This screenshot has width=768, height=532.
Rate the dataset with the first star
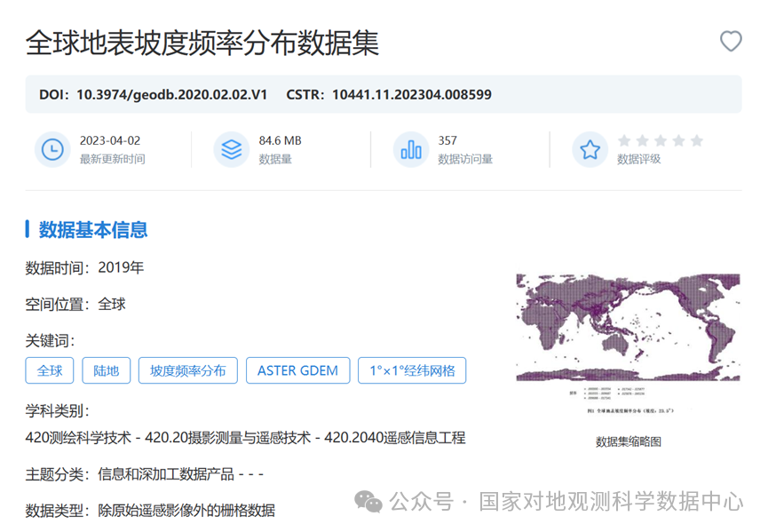624,140
